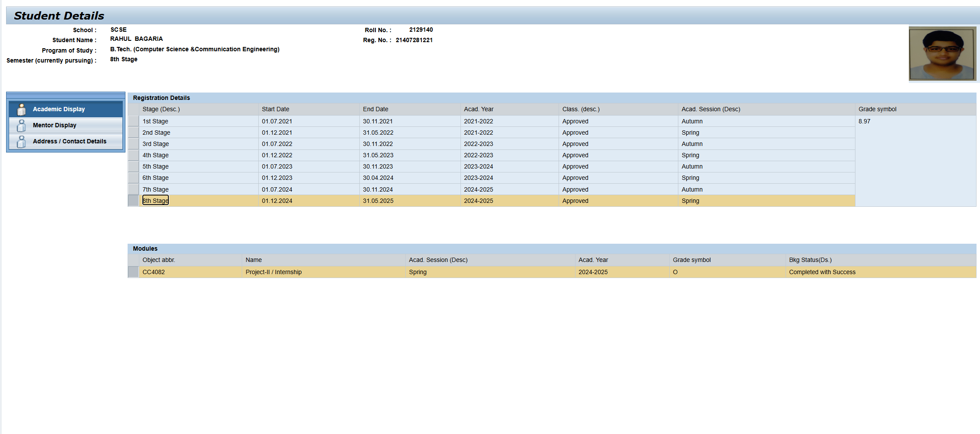Viewport: 980px width, 434px height.
Task: Click the 8.97 grade value
Action: [864, 121]
